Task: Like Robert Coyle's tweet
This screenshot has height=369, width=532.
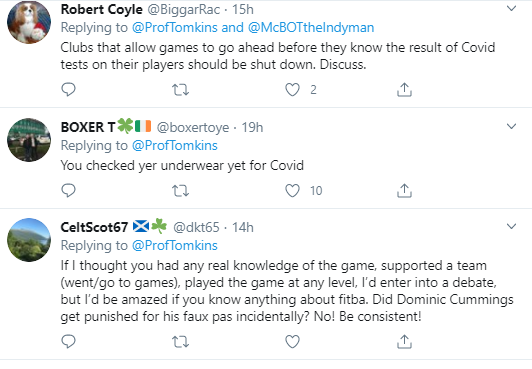Action: pyautogui.click(x=292, y=90)
